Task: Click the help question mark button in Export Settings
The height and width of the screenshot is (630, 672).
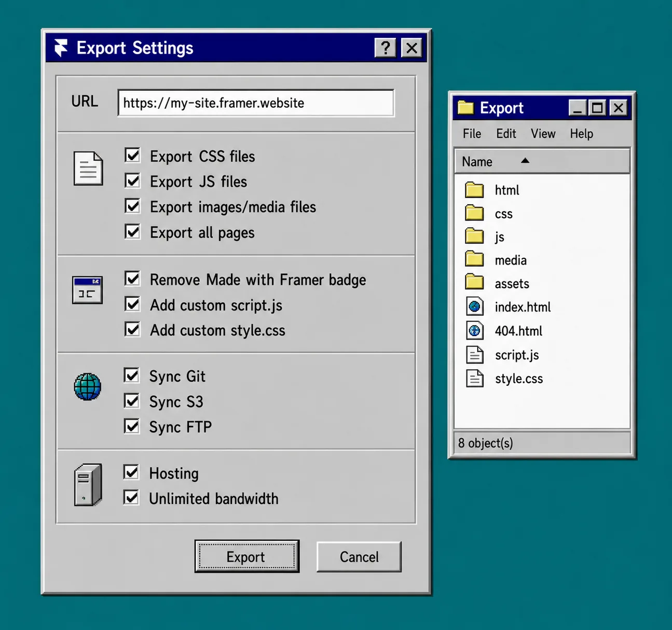Action: [385, 48]
